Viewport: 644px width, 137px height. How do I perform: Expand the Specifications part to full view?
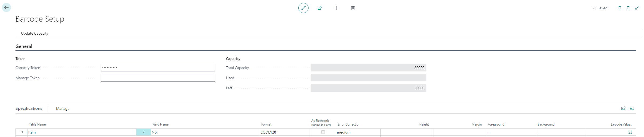(632, 108)
